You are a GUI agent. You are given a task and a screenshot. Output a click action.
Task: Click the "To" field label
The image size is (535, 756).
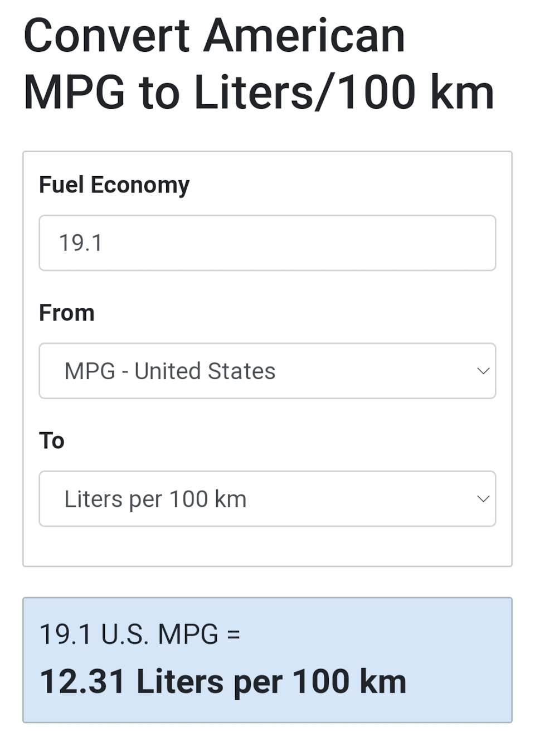click(52, 440)
